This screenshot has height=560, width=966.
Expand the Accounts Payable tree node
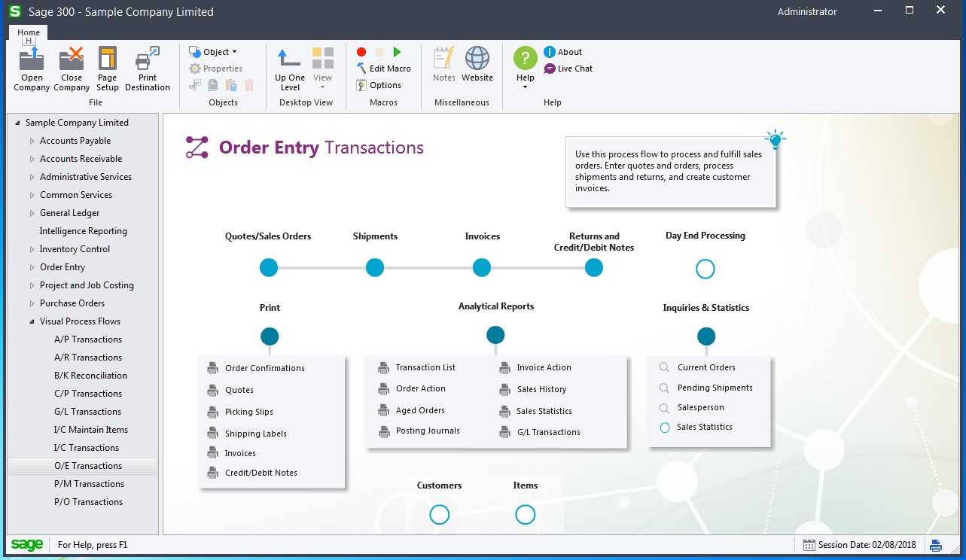(32, 141)
